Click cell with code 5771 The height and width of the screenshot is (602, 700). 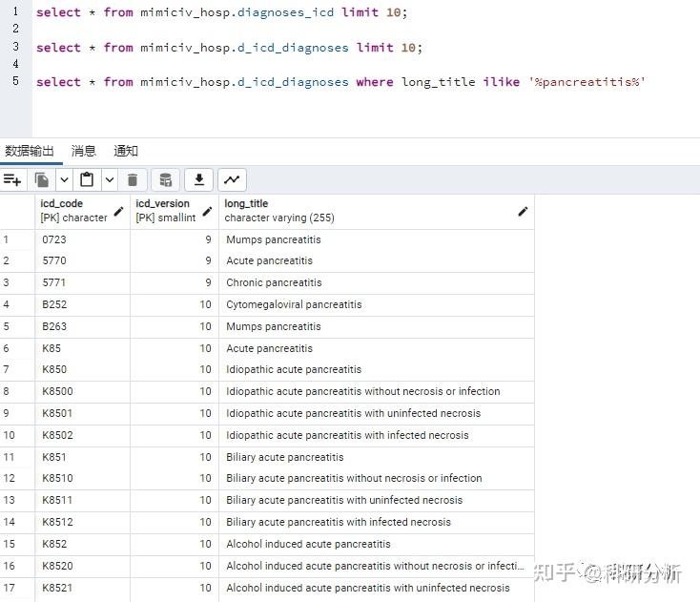pos(82,283)
